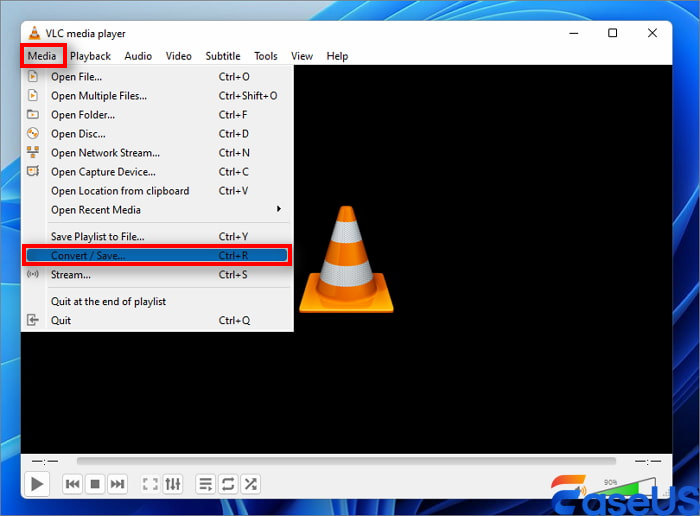Skip to next media track
The width and height of the screenshot is (700, 516).
[x=117, y=484]
